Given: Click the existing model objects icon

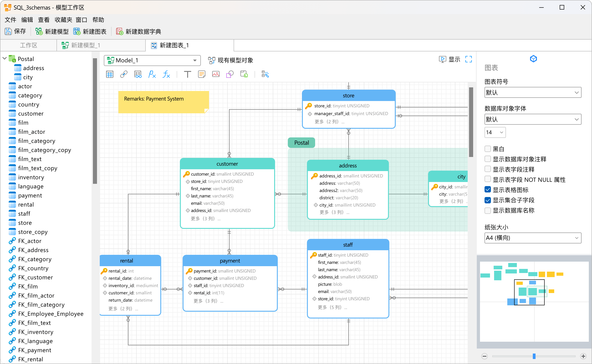Looking at the screenshot, I should [212, 60].
